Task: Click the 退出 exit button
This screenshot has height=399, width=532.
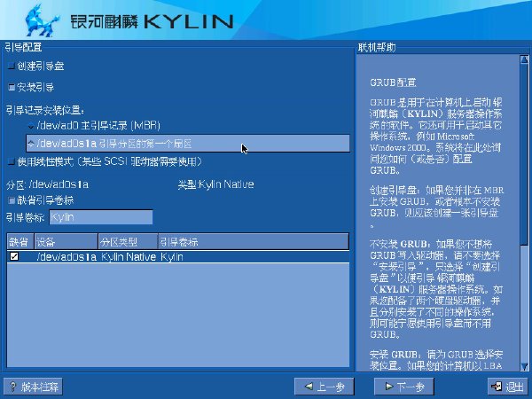Action: pos(507,387)
